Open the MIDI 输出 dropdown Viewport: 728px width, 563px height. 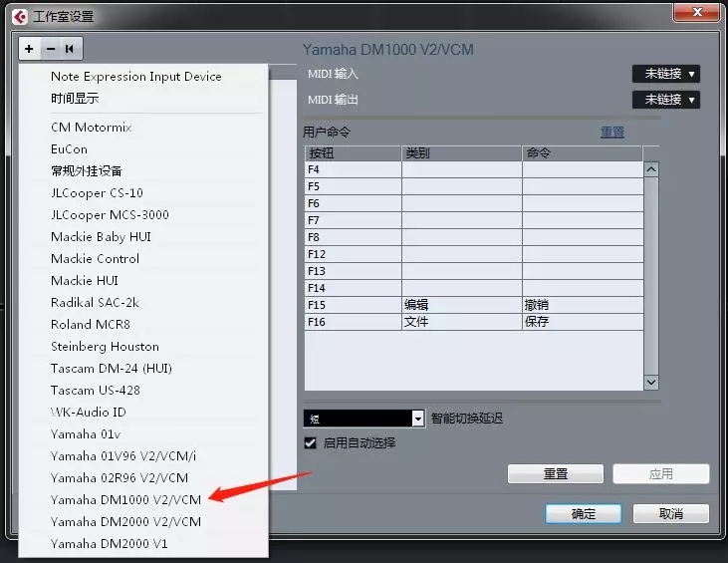point(665,100)
